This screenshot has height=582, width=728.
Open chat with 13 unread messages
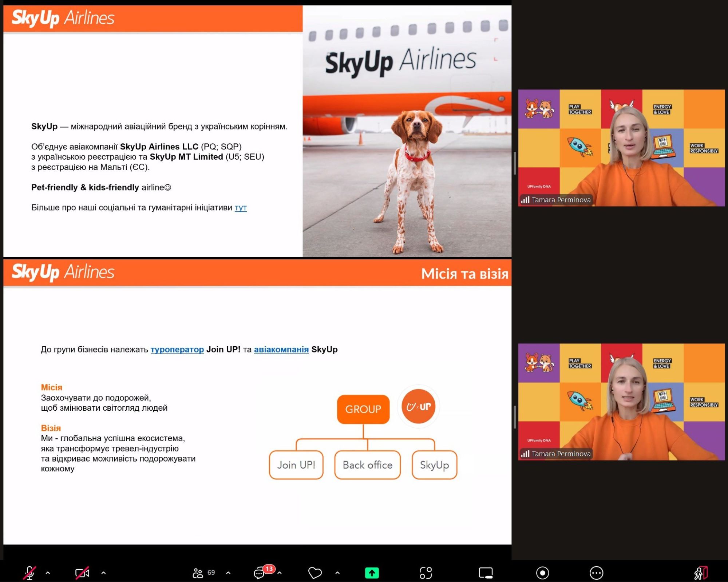pyautogui.click(x=260, y=573)
